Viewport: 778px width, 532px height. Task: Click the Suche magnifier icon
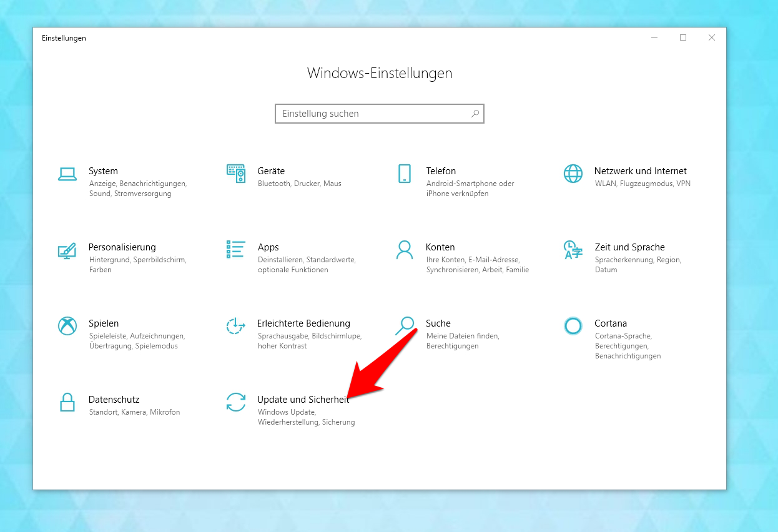click(405, 326)
